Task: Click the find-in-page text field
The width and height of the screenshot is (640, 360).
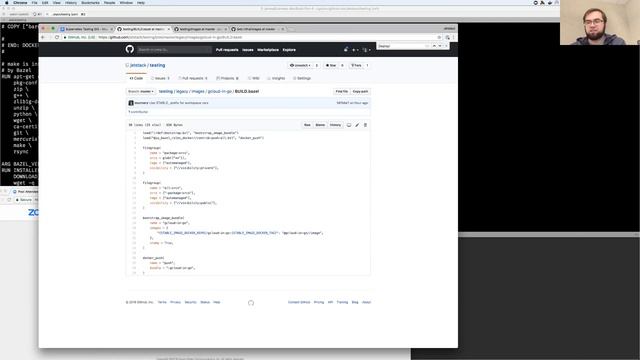Action: pyautogui.click(x=402, y=46)
